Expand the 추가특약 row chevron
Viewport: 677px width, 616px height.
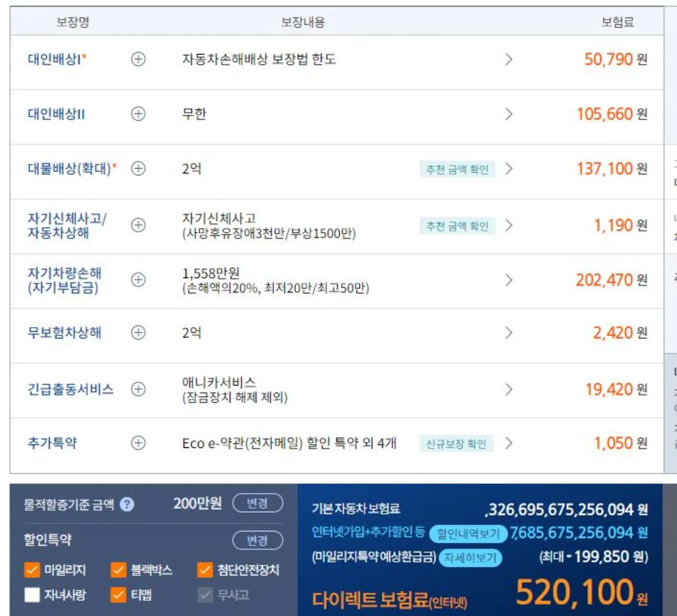(509, 444)
